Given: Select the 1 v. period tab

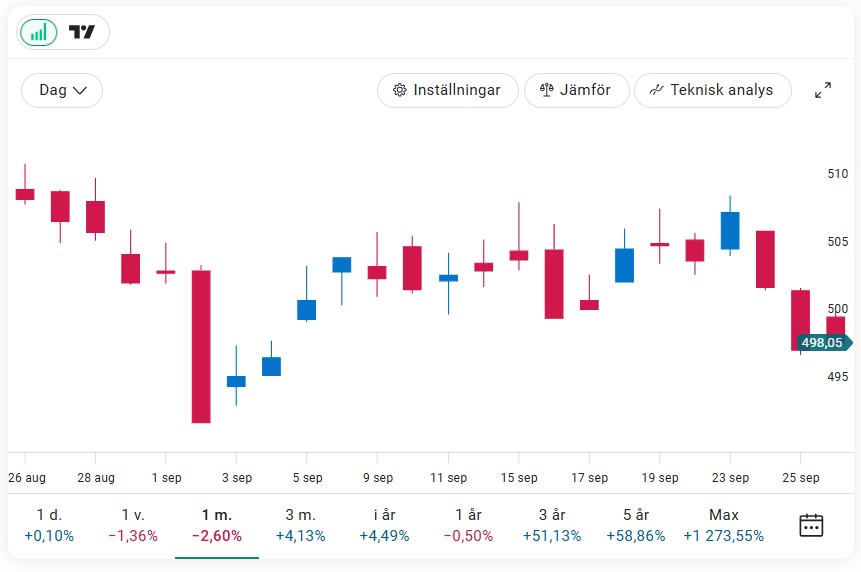Looking at the screenshot, I should pos(133,525).
